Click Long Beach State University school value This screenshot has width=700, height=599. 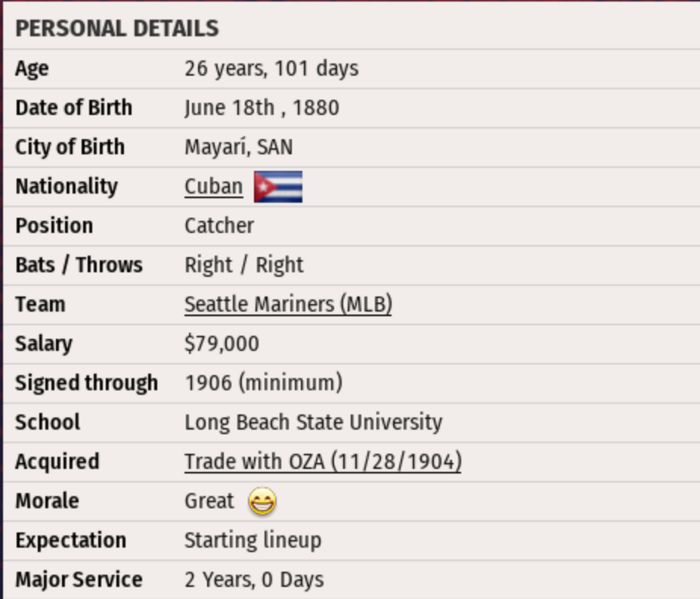tap(313, 423)
